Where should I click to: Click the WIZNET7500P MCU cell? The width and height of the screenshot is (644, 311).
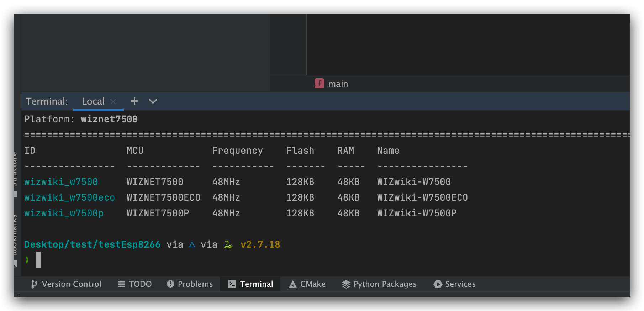[x=158, y=213]
